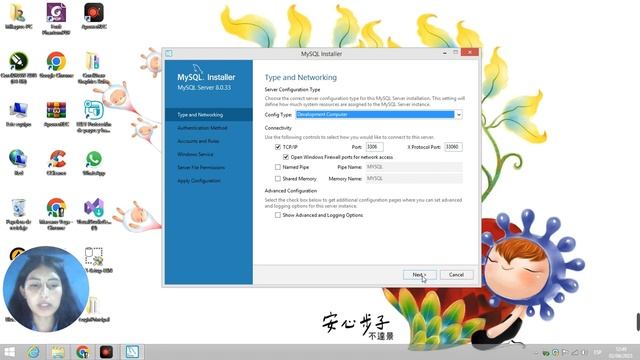Click the network icon in the system tray

coord(575,352)
